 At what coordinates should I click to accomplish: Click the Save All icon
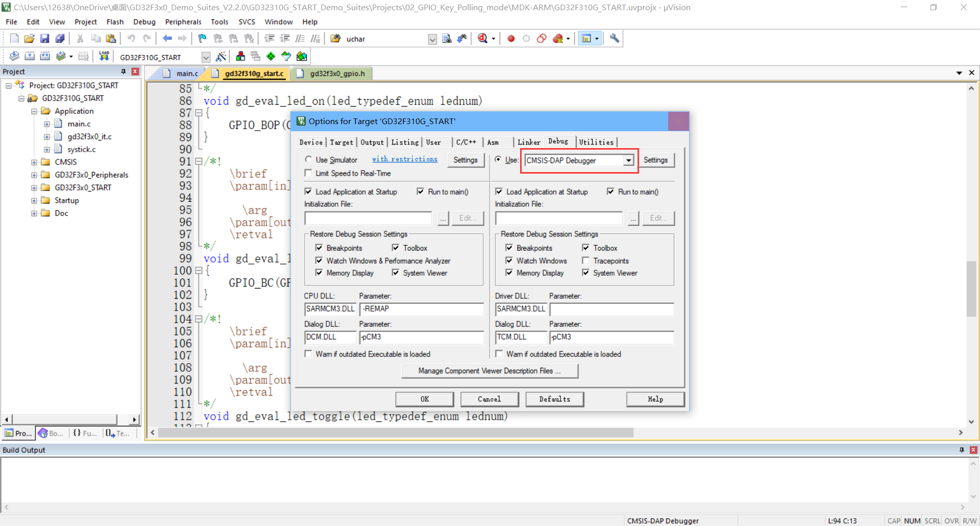coord(60,38)
